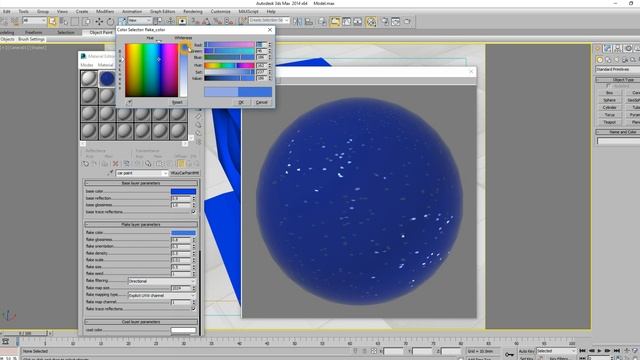The image size is (640, 360).
Task: Open the Hierarchy panel tab icon
Action: pos(618,49)
